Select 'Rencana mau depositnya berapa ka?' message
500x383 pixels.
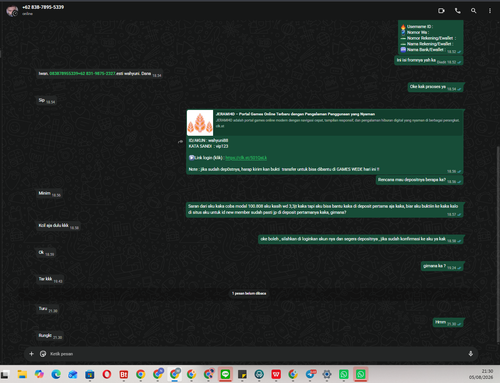coord(419,180)
